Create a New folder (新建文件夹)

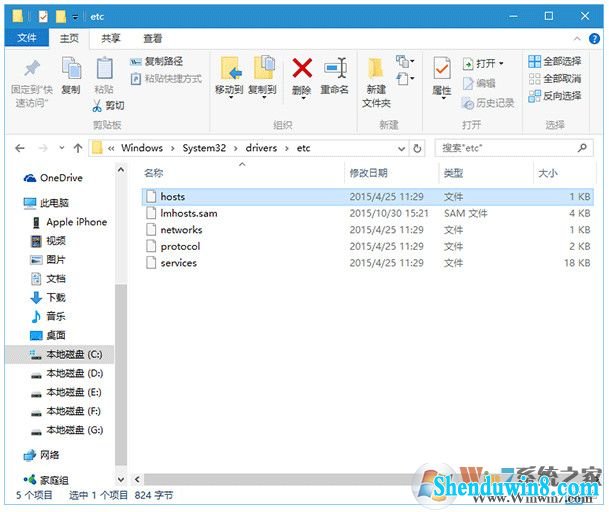pos(376,83)
